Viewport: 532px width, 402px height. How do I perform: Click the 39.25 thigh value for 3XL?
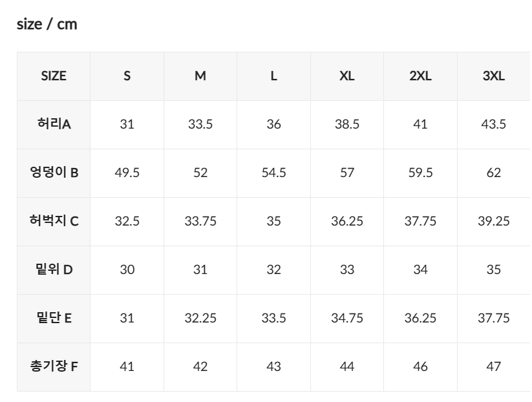(493, 222)
